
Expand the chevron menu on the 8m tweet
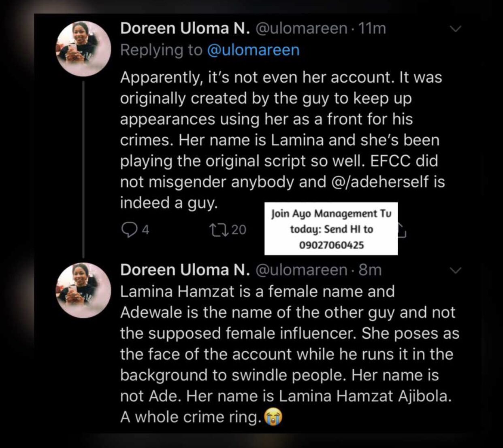456,270
